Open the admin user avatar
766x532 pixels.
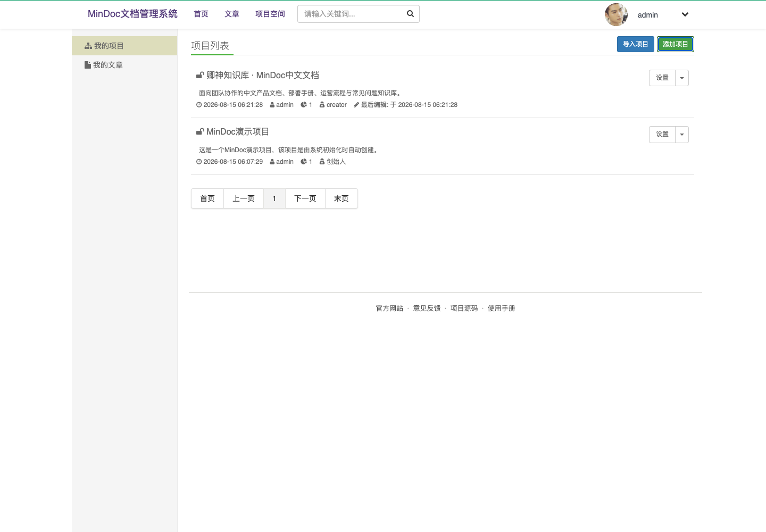pyautogui.click(x=616, y=15)
